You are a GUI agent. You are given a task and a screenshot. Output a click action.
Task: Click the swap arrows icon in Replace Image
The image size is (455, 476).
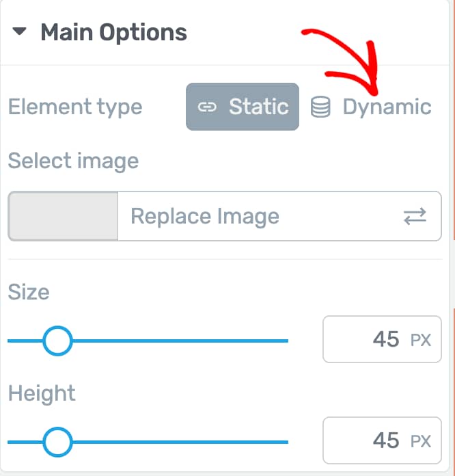click(415, 216)
